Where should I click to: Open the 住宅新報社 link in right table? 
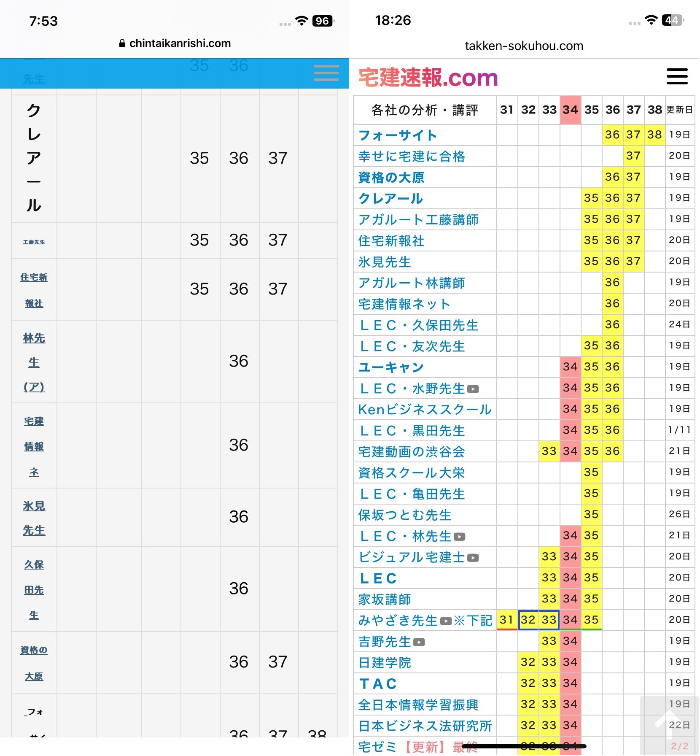coord(391,241)
